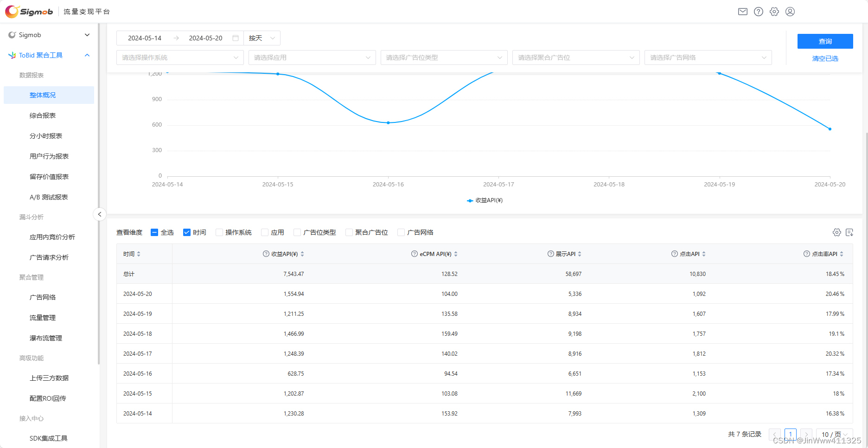868x448 pixels.
Task: Sort by 收益API(¥) arrows
Action: point(302,254)
